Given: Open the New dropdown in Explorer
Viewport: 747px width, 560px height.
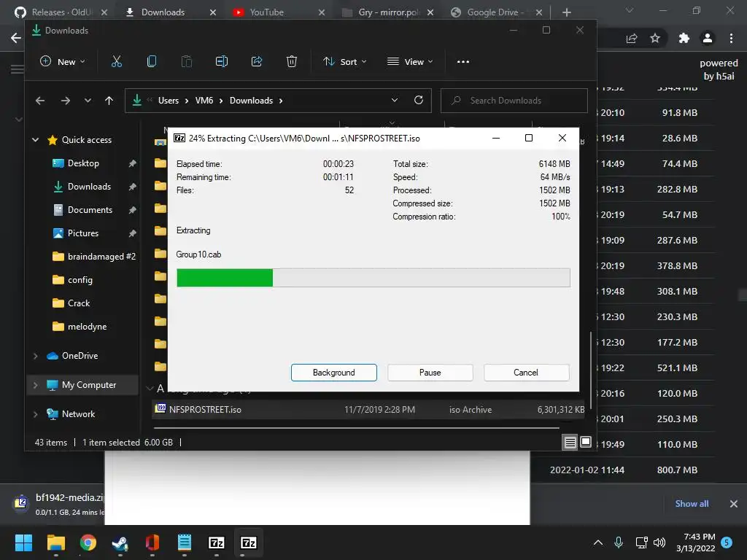Looking at the screenshot, I should 63,61.
